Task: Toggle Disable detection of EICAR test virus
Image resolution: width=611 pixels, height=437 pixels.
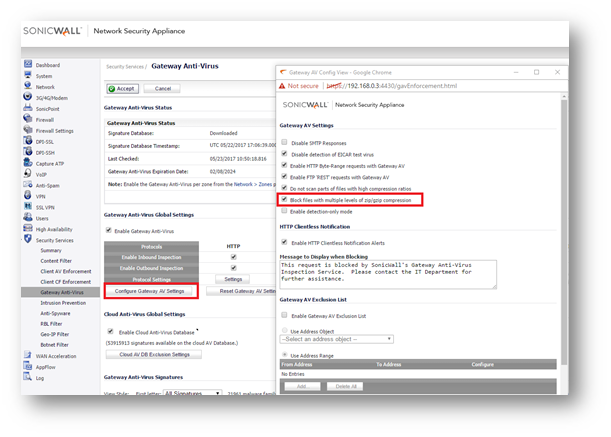Action: point(284,154)
